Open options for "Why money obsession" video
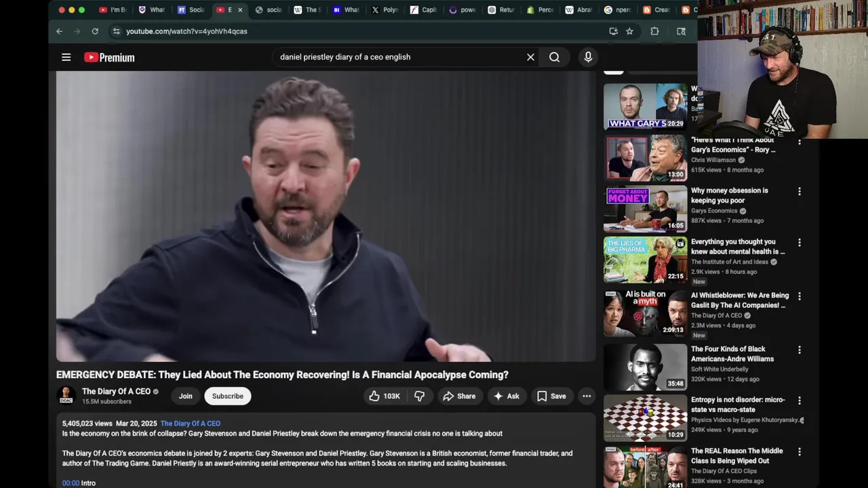The width and height of the screenshot is (868, 488). pyautogui.click(x=800, y=192)
